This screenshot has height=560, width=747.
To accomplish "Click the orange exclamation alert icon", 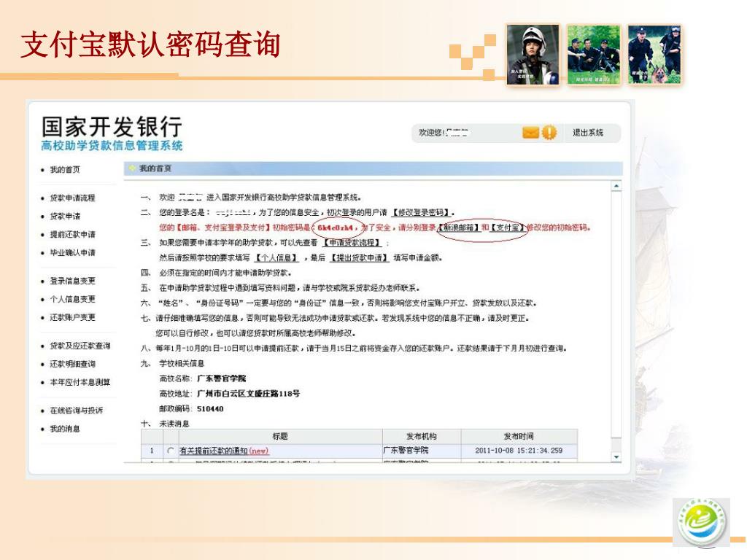I will tap(549, 132).
